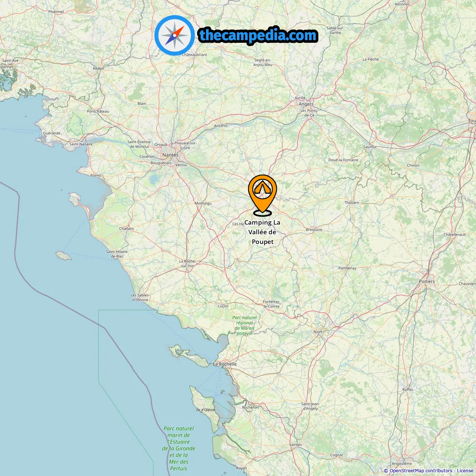476x476 pixels.
Task: Click the Challans town label
Action: 126,229
